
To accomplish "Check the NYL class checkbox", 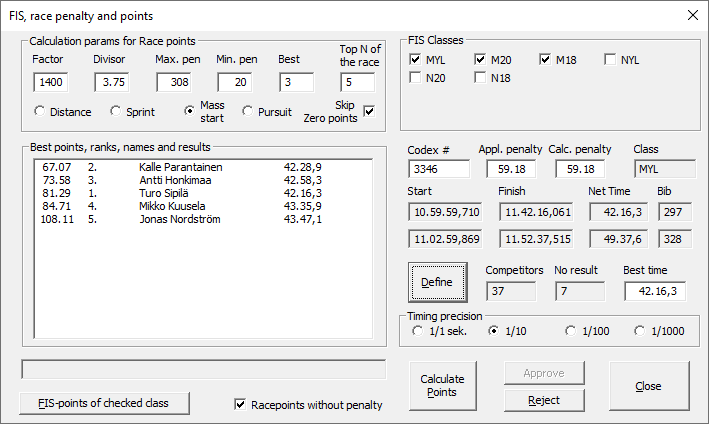I will (610, 60).
